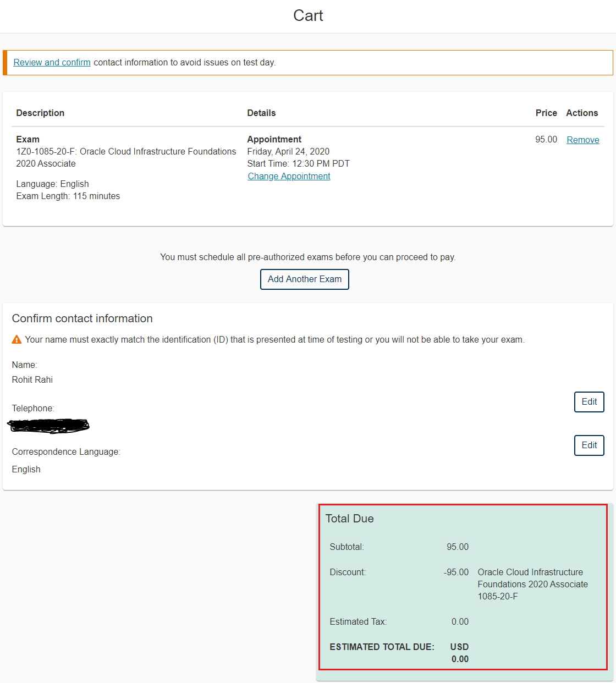Select the Subtotal amount of 95.00
The height and width of the screenshot is (683, 616).
458,547
